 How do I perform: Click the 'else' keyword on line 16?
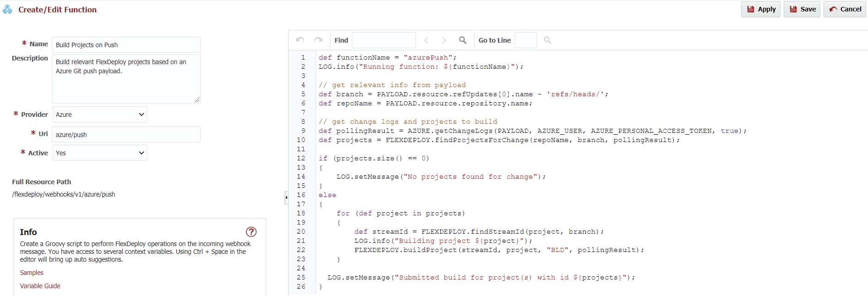328,195
